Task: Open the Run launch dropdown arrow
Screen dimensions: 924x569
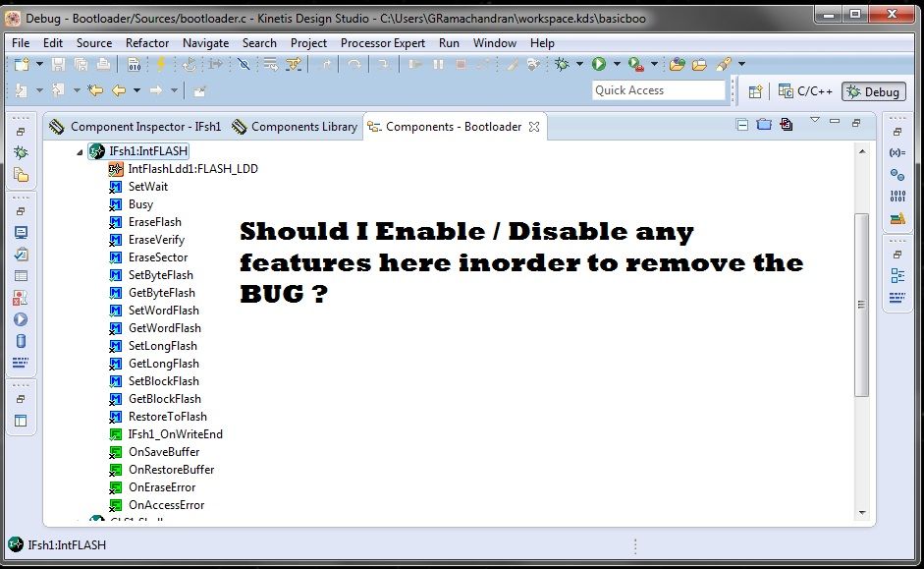Action: pyautogui.click(x=617, y=64)
